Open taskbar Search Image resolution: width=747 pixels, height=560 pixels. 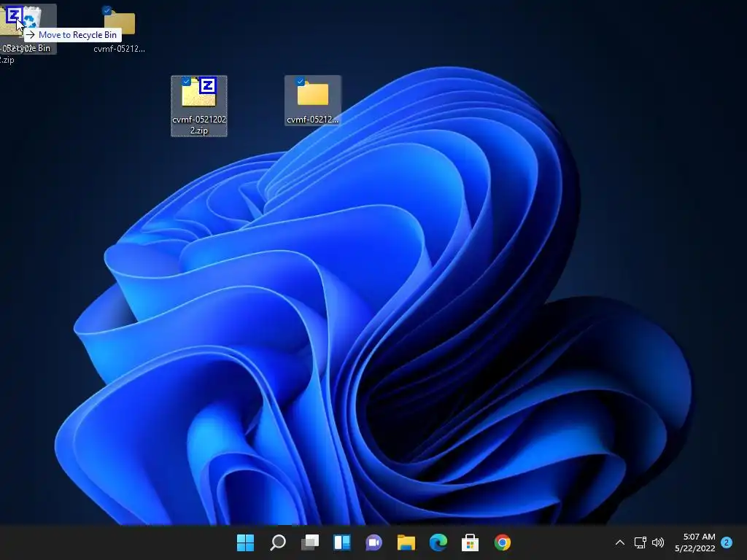[x=278, y=542]
